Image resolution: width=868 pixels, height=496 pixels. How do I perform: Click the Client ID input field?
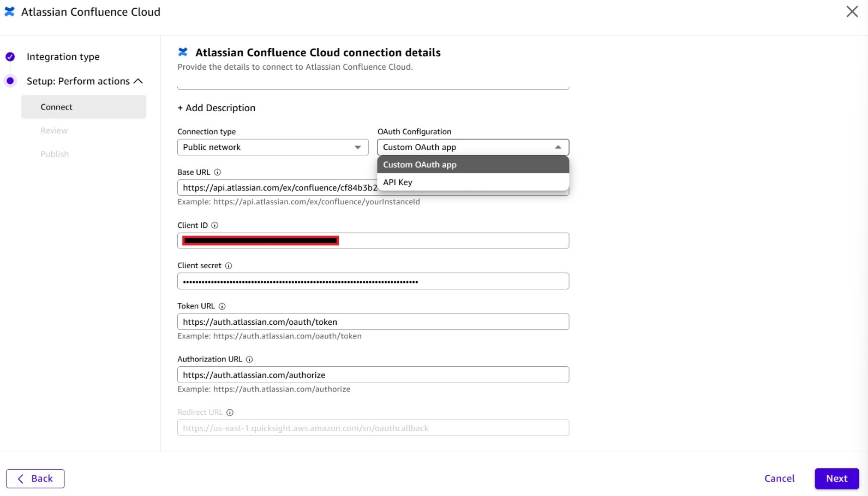pyautogui.click(x=373, y=240)
